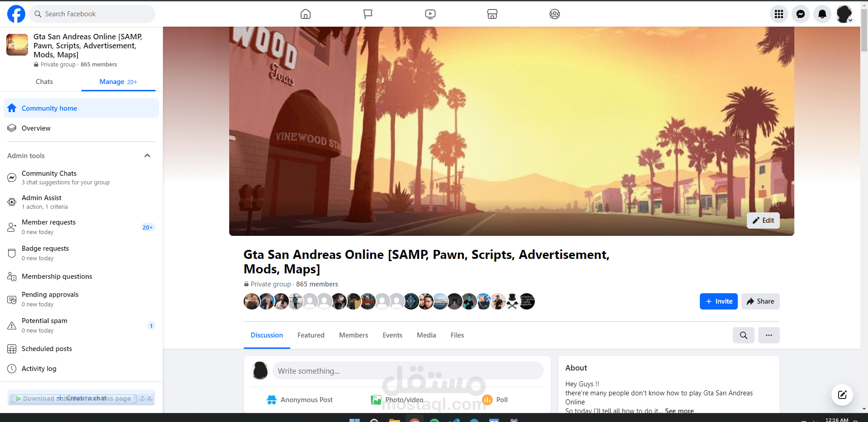Open the account profile picture menu
Viewport: 868px width, 422px height.
pos(844,14)
